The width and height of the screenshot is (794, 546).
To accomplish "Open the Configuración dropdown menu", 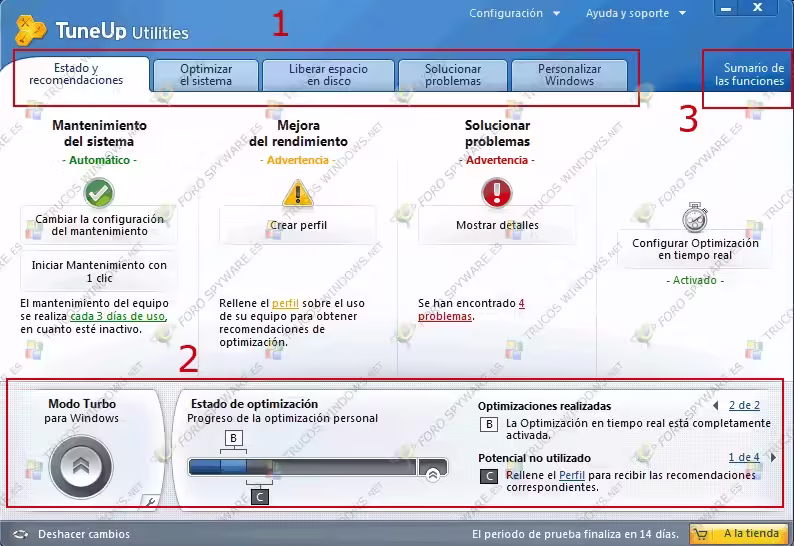I will click(x=514, y=13).
